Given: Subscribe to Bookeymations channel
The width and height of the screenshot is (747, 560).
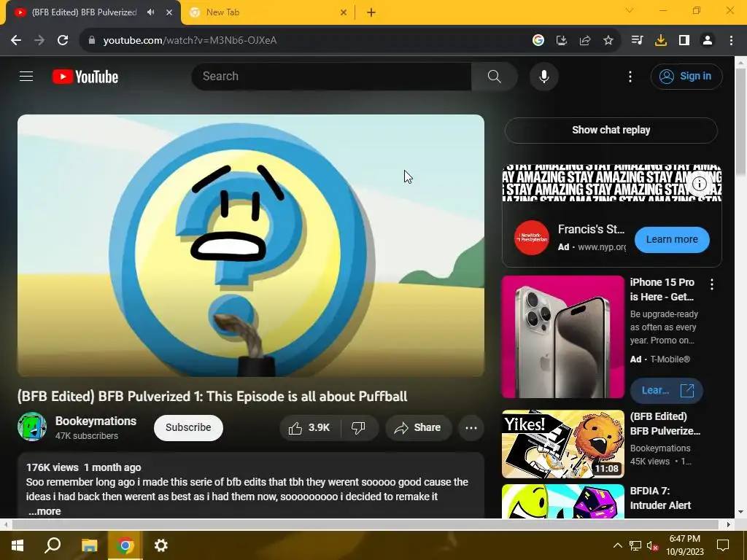Looking at the screenshot, I should (188, 427).
